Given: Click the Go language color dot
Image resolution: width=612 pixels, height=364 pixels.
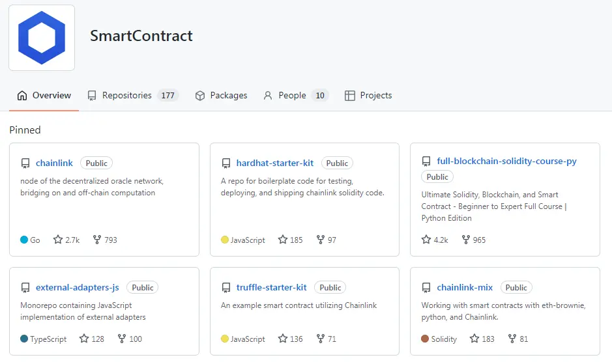Looking at the screenshot, I should [24, 240].
